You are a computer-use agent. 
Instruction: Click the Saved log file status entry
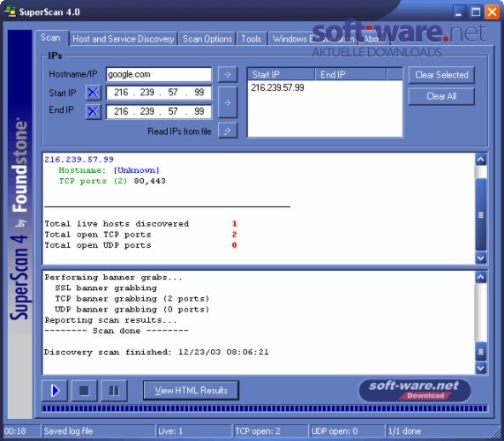[98, 431]
